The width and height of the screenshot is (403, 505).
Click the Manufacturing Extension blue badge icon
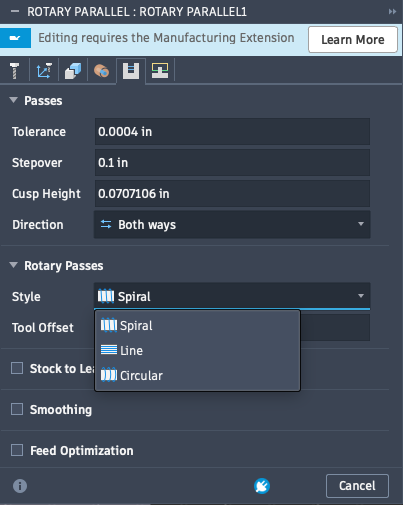click(15, 38)
